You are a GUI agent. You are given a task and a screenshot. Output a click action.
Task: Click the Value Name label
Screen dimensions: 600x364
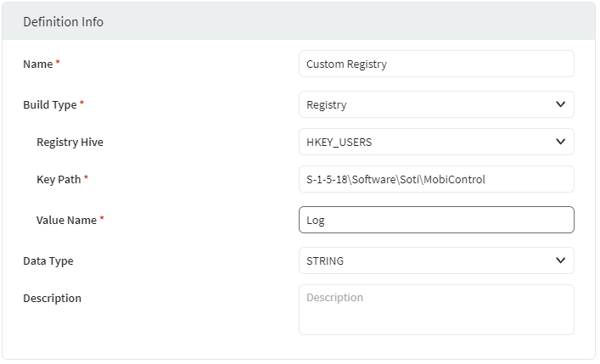[x=66, y=220]
